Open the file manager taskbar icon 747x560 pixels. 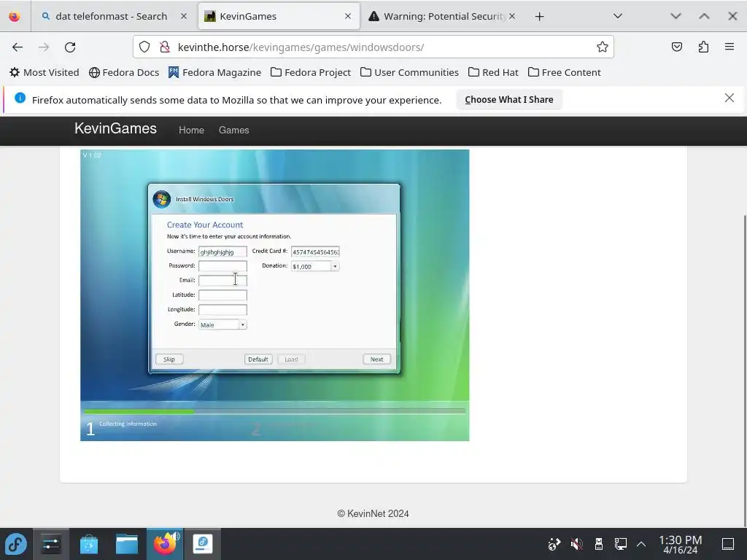[x=127, y=544]
